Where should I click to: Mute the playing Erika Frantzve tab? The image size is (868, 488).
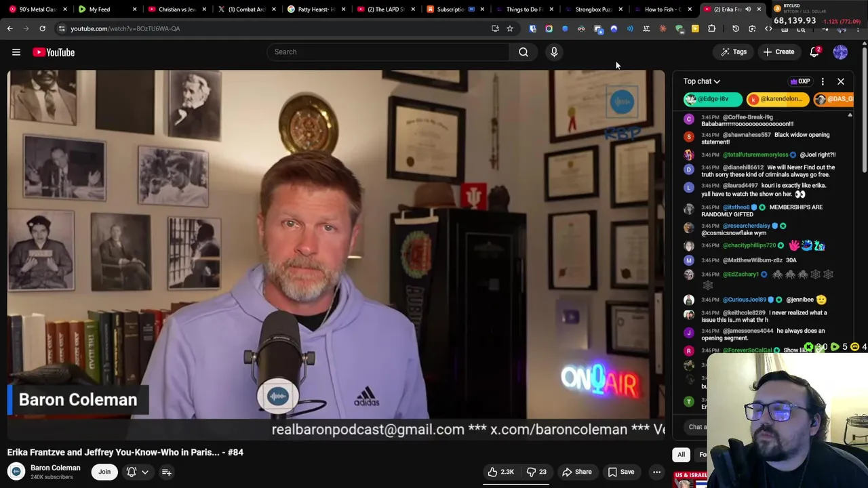point(748,9)
